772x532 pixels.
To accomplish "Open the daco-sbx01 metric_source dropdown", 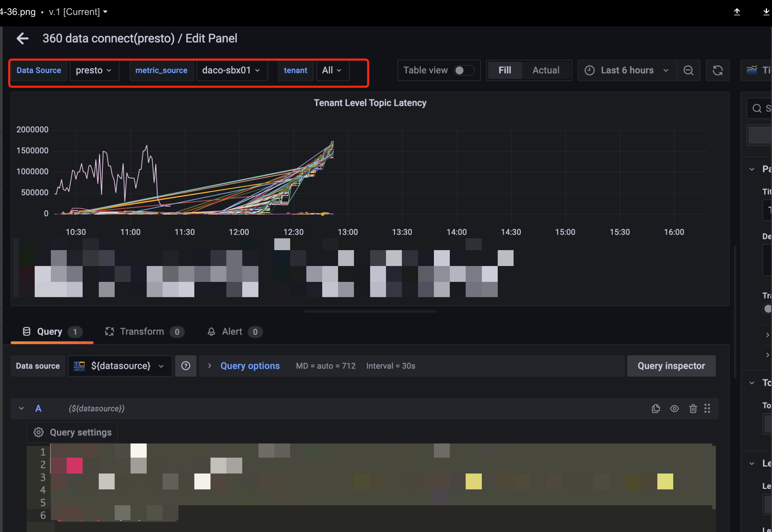I will 231,70.
